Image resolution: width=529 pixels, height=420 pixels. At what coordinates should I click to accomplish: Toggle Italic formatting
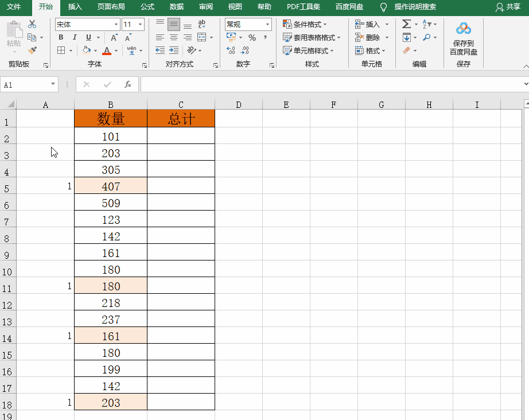coord(75,37)
